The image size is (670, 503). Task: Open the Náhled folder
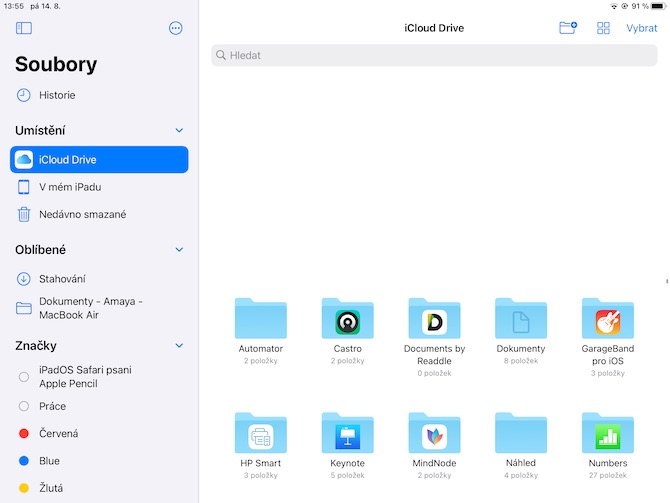click(521, 433)
